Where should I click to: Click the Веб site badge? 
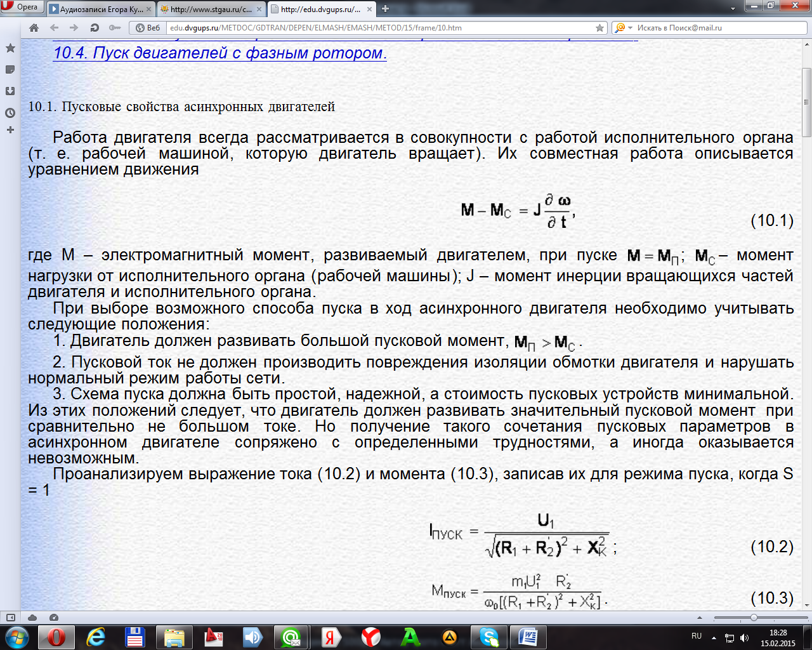pos(148,28)
